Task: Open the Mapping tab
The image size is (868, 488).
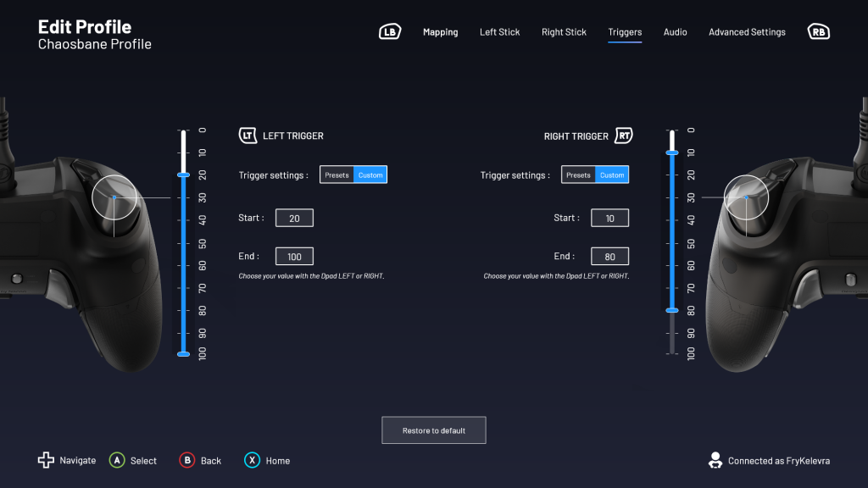Action: 440,32
